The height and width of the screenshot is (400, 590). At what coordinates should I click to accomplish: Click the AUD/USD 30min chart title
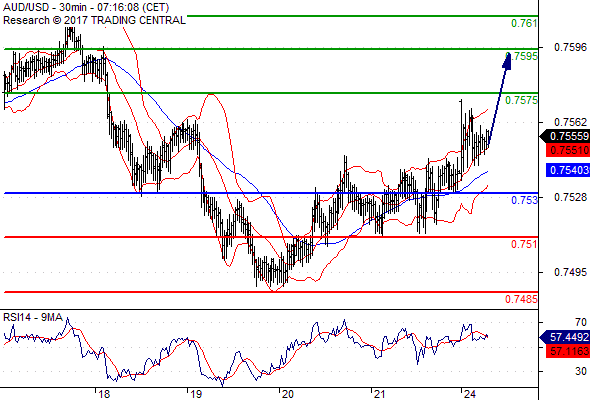coord(86,7)
